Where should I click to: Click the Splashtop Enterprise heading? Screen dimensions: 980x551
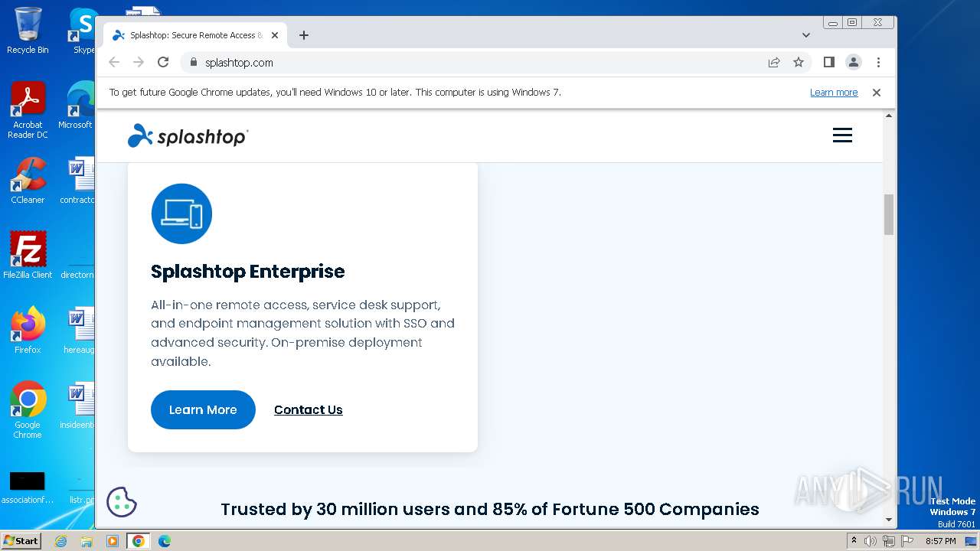point(247,272)
